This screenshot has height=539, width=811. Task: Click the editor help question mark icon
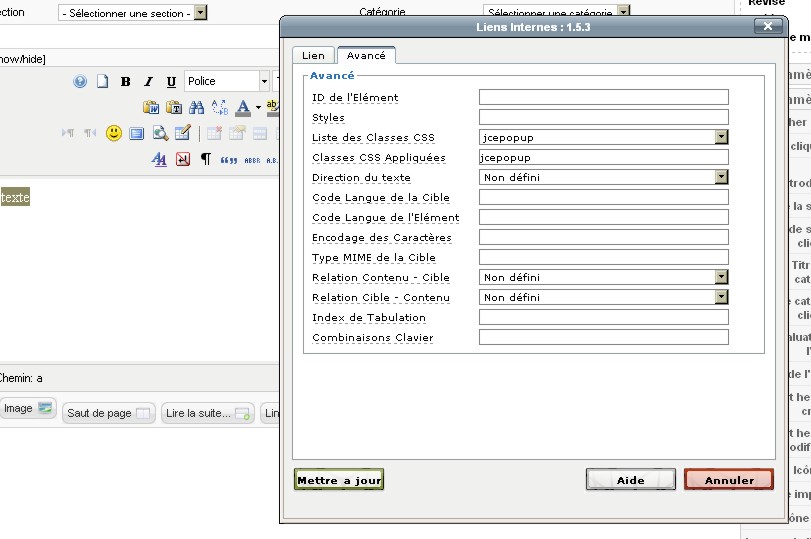(80, 82)
